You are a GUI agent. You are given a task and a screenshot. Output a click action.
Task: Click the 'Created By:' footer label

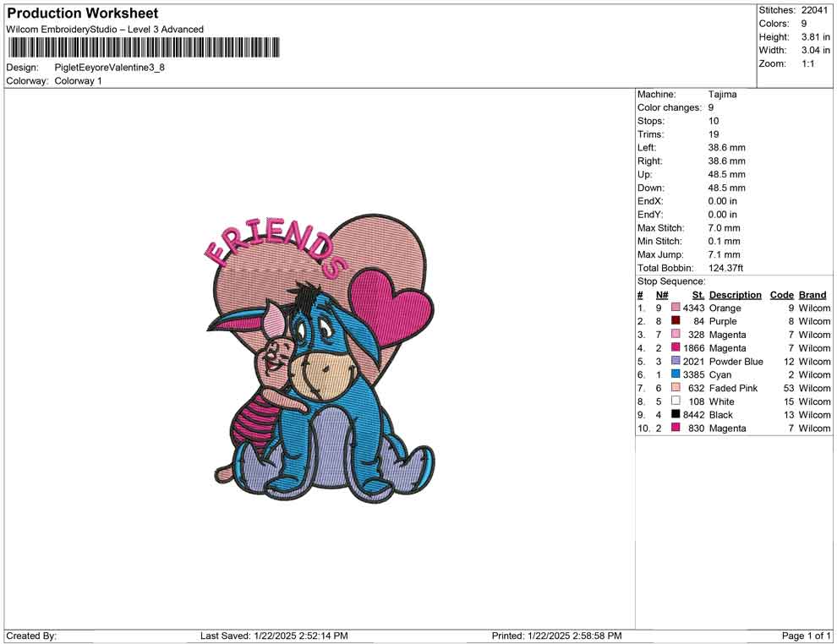[x=31, y=636]
